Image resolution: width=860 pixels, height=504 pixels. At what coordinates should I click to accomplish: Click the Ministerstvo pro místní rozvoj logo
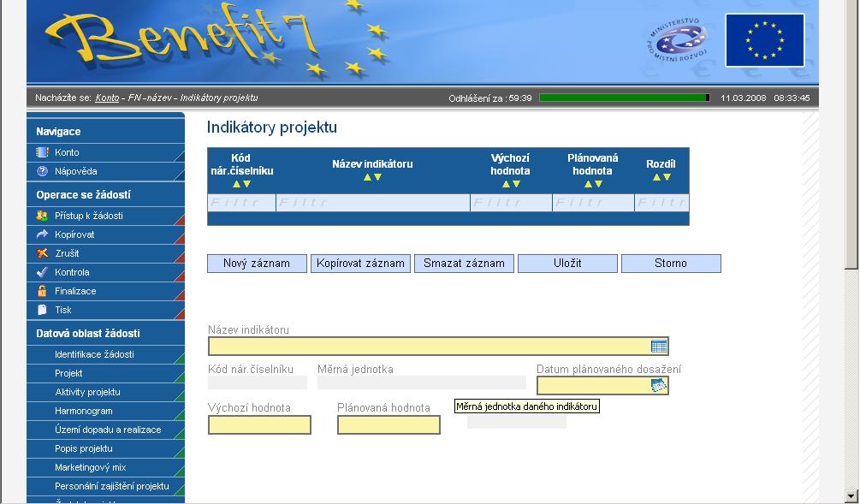click(x=678, y=40)
